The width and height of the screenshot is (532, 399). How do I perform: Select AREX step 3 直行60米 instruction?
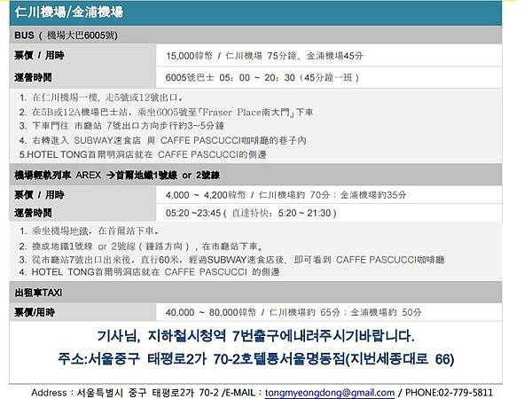(231, 260)
